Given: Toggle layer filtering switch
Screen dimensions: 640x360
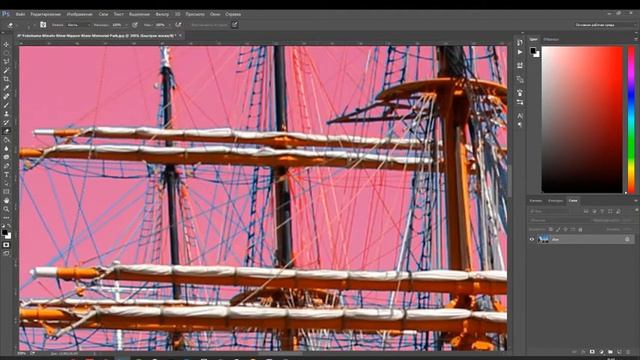Looking at the screenshot, I should [636, 211].
